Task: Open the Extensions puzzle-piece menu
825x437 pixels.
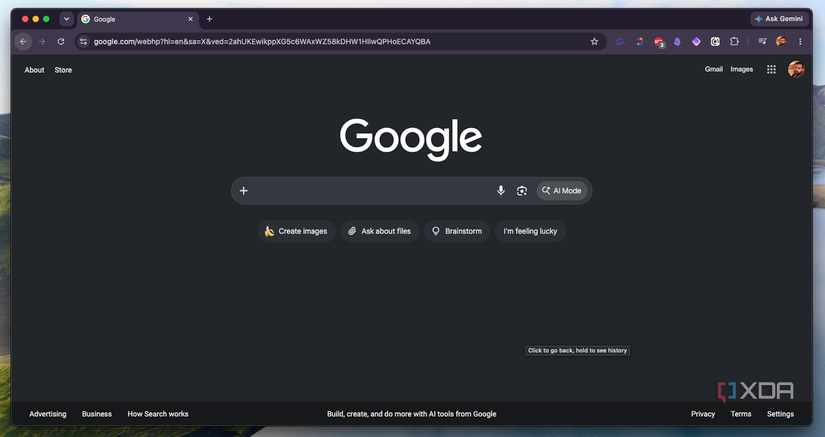Action: [x=734, y=42]
